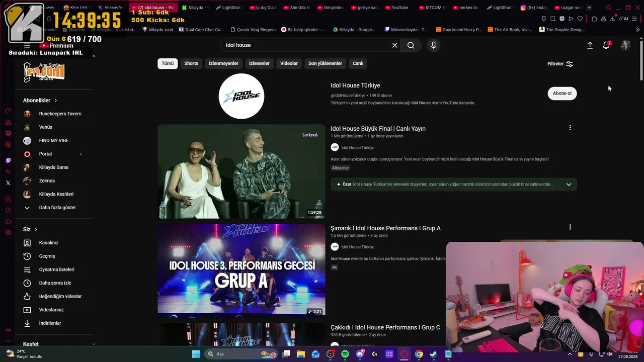Open Portal subscription channel

pyautogui.click(x=53, y=154)
